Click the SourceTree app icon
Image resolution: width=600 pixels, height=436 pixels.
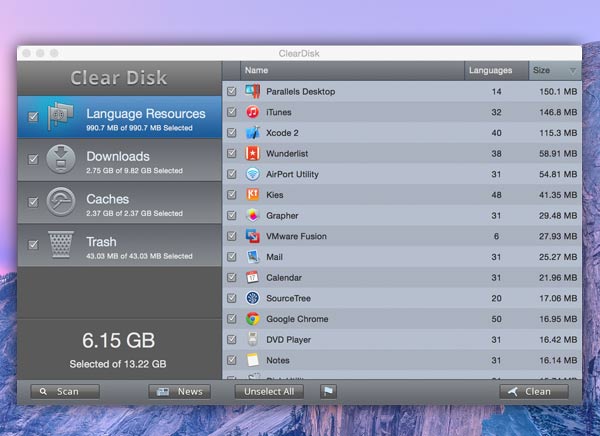[x=253, y=298]
